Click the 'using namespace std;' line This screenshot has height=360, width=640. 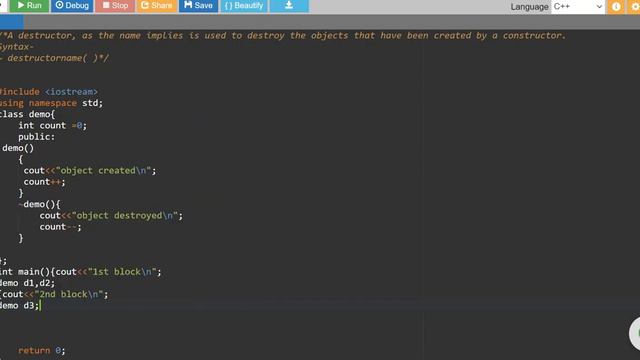(51, 103)
